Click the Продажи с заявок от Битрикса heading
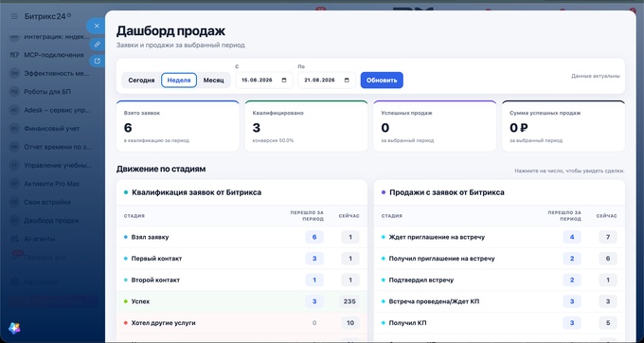 (447, 192)
